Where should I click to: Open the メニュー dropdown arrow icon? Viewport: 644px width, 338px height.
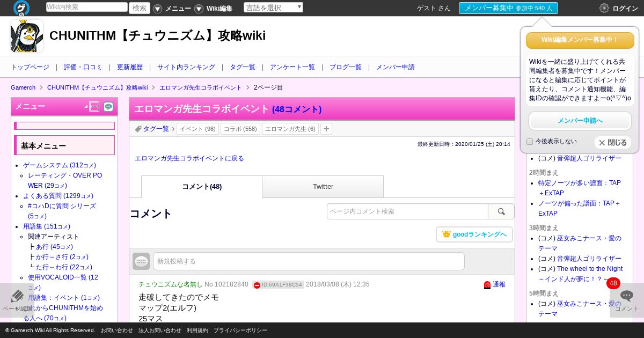[x=157, y=9]
